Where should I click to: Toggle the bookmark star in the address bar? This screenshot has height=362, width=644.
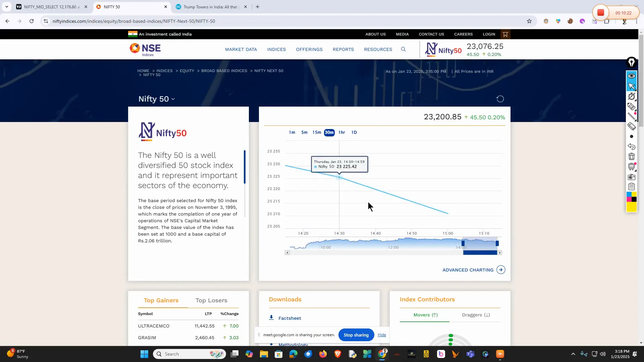click(529, 21)
